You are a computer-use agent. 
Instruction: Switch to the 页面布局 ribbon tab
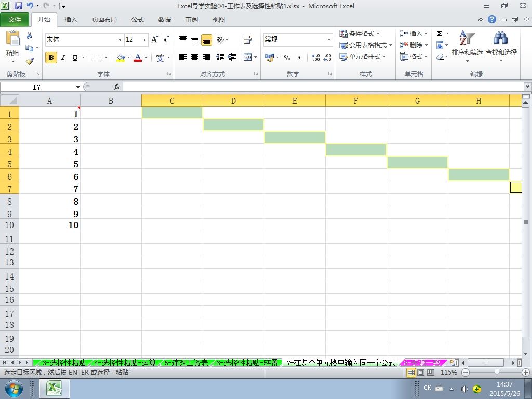[x=104, y=20]
